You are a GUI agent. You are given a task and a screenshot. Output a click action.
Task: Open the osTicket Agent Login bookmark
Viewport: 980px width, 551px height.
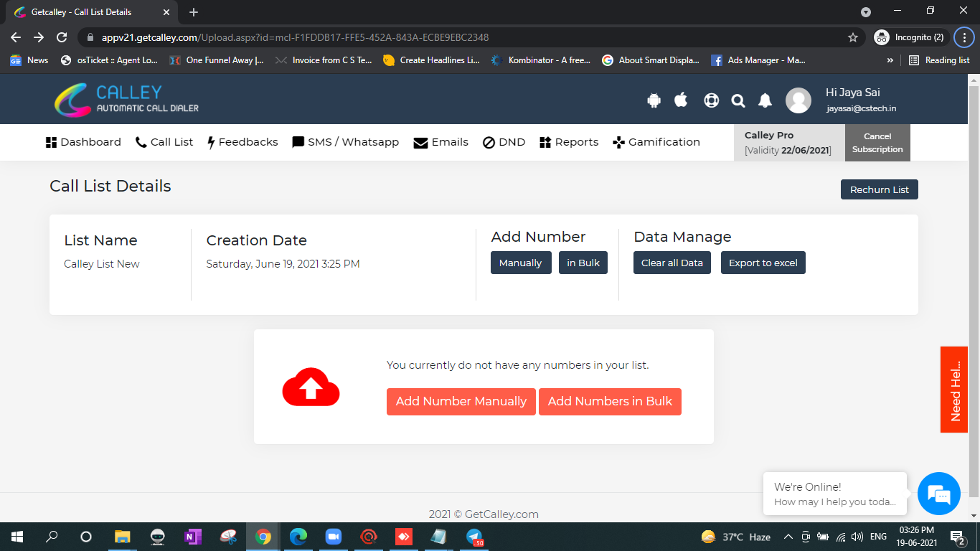coord(110,60)
